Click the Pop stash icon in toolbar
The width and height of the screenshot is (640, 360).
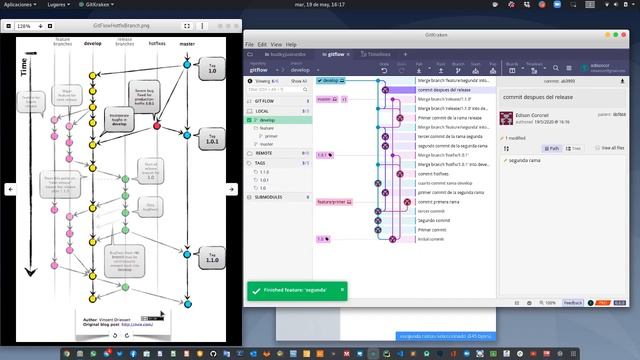tap(493, 71)
